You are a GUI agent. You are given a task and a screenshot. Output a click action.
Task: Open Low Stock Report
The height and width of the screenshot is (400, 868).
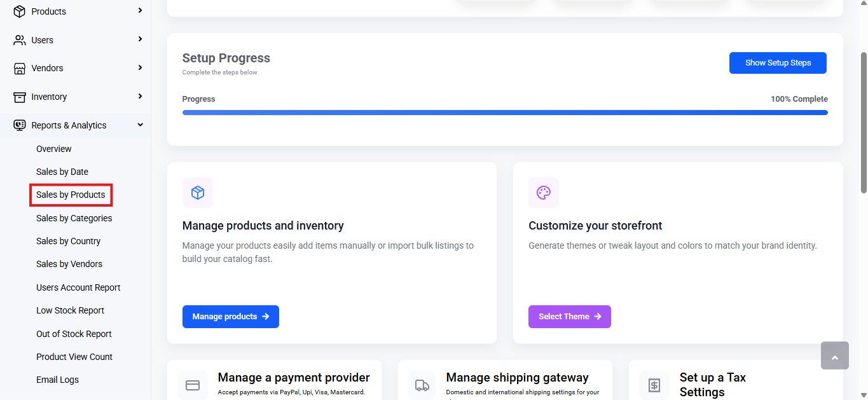[71, 310]
